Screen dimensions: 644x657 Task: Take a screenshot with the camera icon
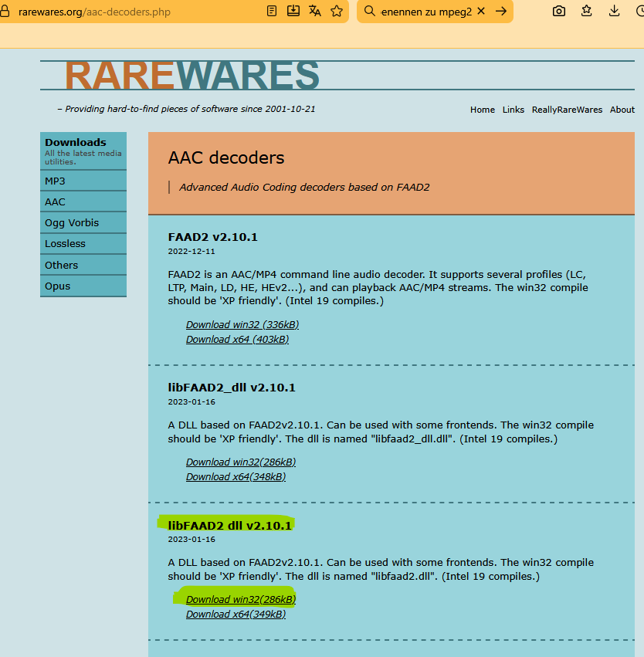(x=559, y=12)
